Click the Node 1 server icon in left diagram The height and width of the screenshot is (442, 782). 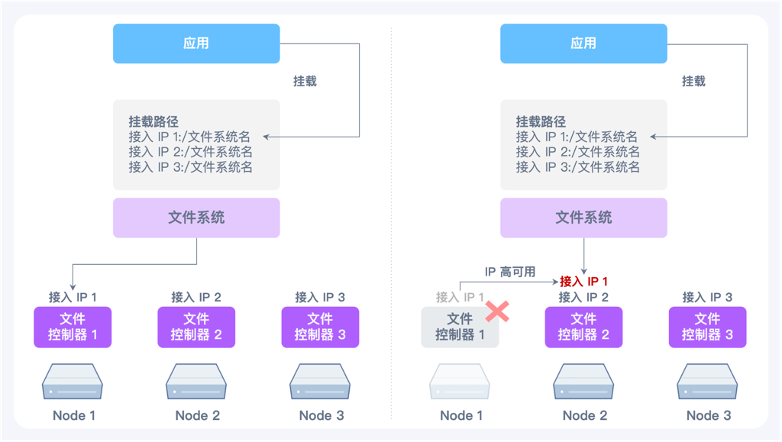72,382
